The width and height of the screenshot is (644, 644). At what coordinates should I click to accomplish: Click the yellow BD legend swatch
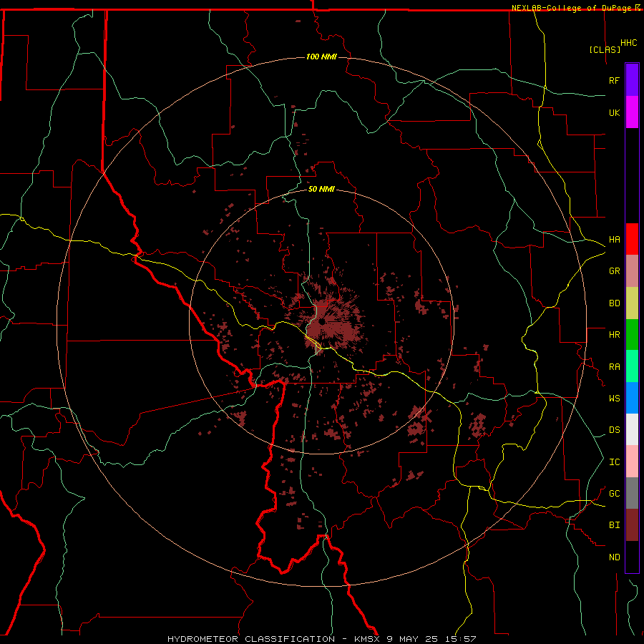tap(632, 303)
